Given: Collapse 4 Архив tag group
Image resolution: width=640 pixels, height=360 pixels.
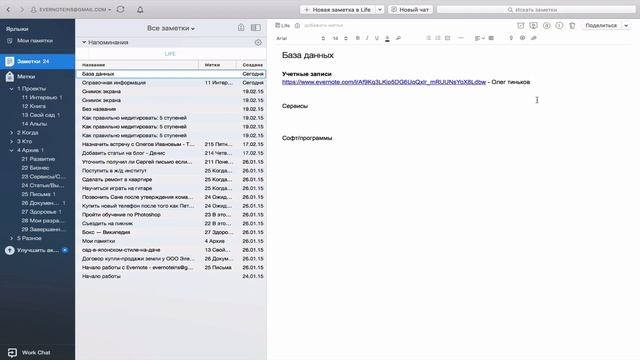Looking at the screenshot, I should [11, 150].
